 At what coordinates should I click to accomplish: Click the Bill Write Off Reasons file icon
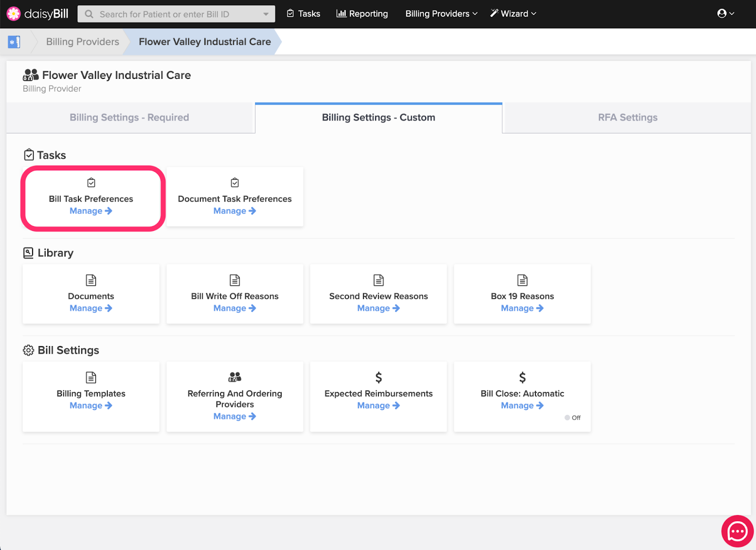click(235, 280)
